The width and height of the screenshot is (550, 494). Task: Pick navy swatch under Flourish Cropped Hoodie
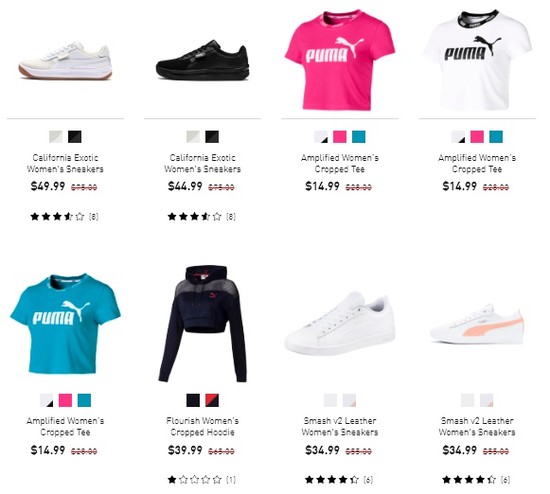pyautogui.click(x=193, y=400)
